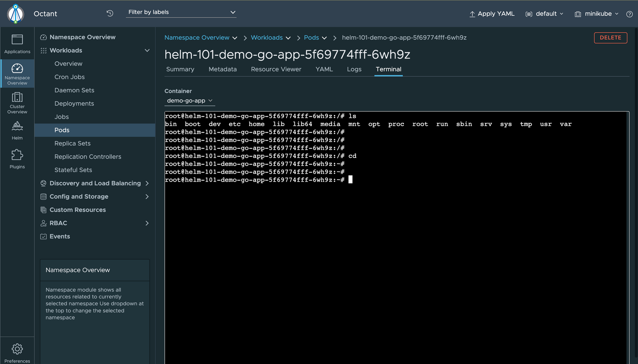Click the RBAC icon in the sidebar
This screenshot has width=638, height=364.
point(43,223)
